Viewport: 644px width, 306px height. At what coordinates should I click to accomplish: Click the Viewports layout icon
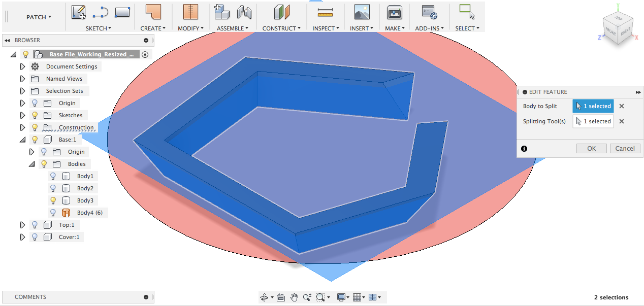[x=372, y=297]
